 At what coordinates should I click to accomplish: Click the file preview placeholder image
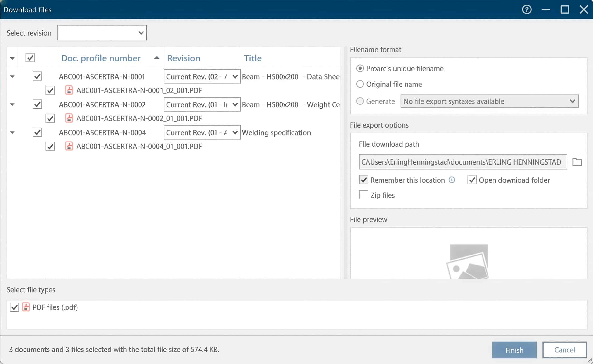tap(468, 261)
